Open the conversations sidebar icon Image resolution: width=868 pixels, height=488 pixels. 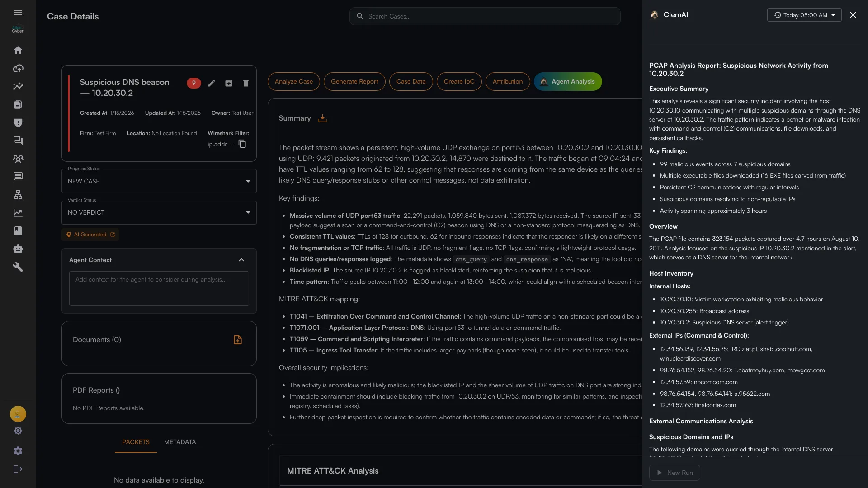[x=18, y=141]
